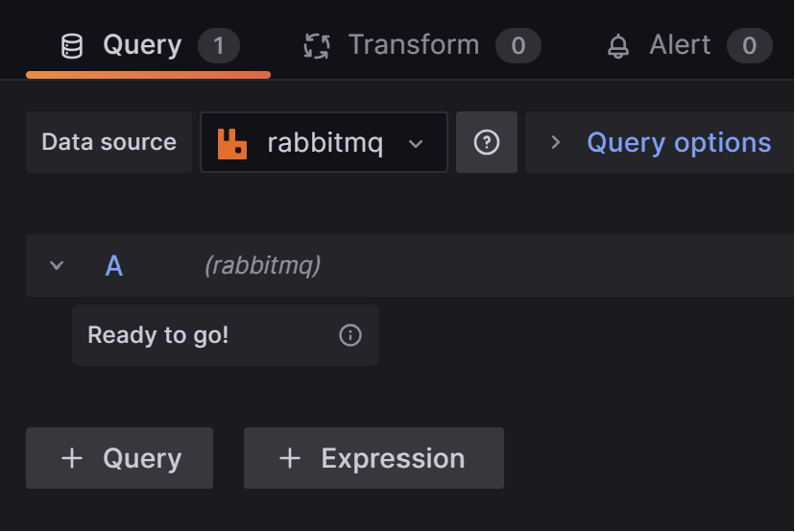Click the info icon beside Ready to go!
This screenshot has width=795, height=532.
[350, 335]
